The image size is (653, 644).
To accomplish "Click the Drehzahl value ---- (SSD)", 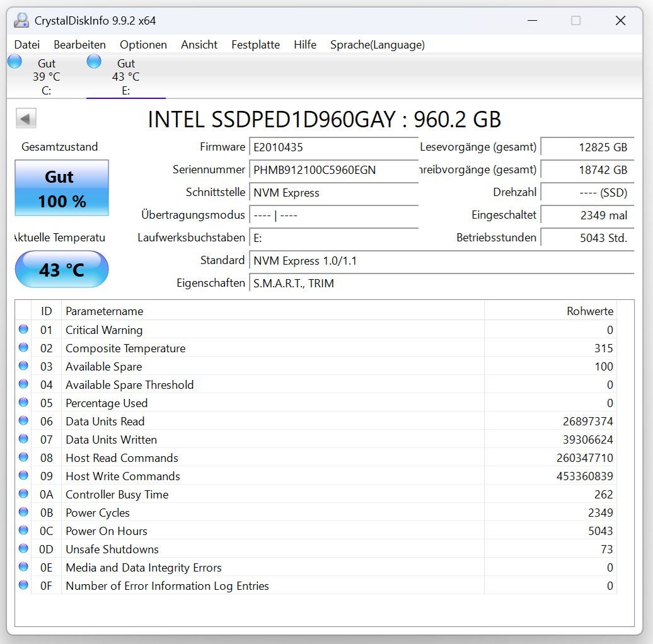I will pos(587,192).
